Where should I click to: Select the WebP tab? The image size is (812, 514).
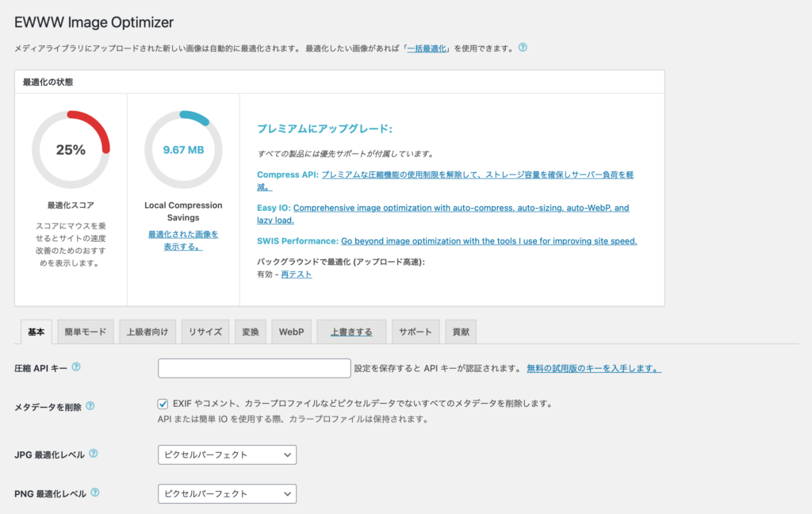292,332
